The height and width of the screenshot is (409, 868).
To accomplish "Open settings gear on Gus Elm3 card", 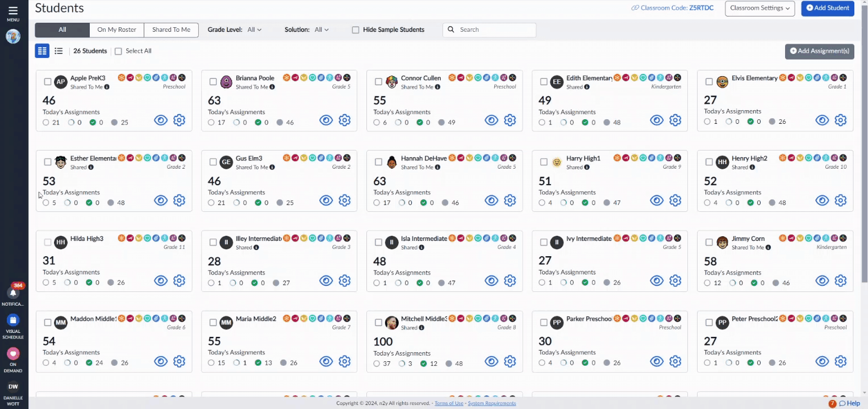I will (x=344, y=200).
